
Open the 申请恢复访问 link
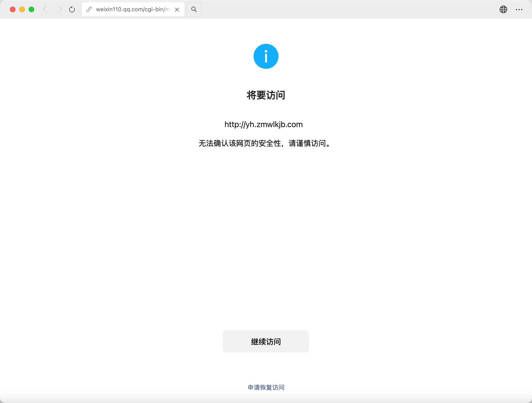pos(266,387)
